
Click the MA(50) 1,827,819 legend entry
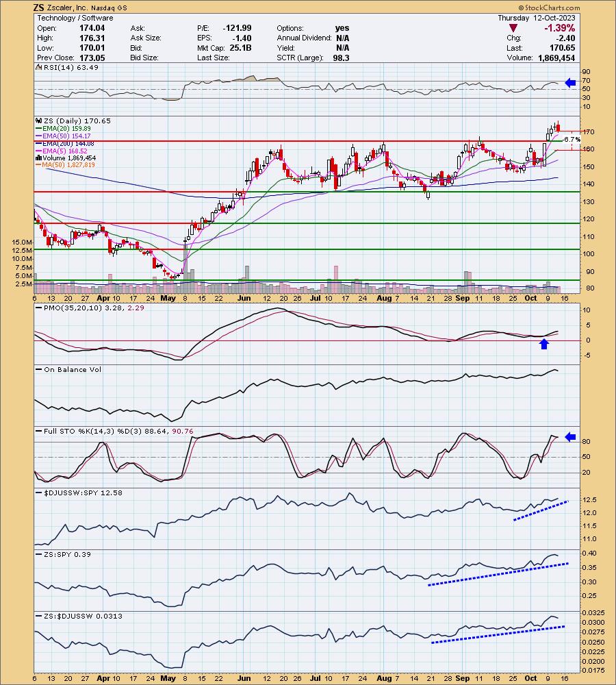click(68, 164)
